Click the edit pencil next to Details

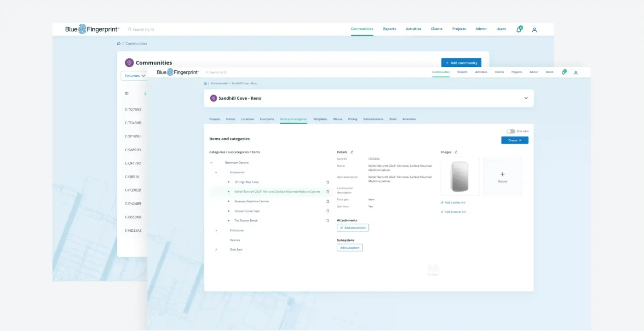(352, 152)
